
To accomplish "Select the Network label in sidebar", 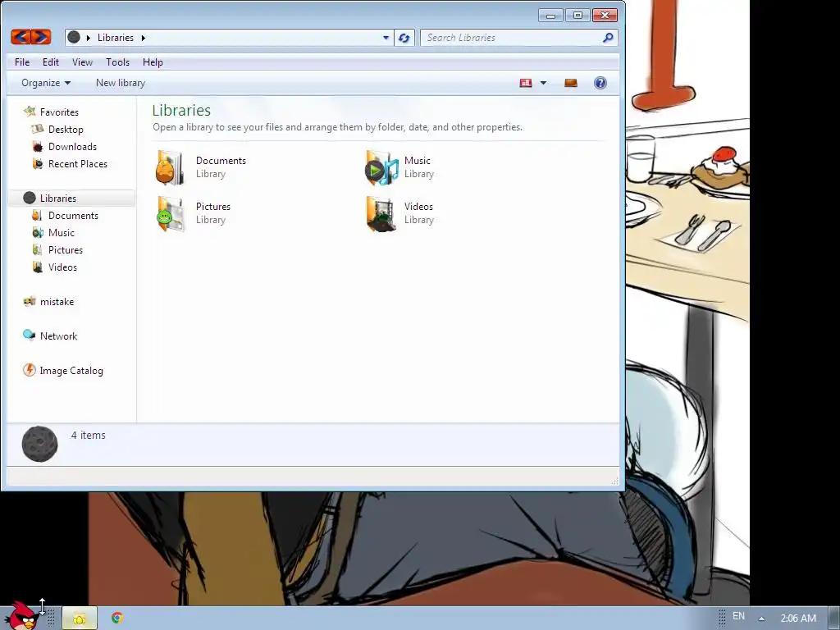I will (59, 336).
